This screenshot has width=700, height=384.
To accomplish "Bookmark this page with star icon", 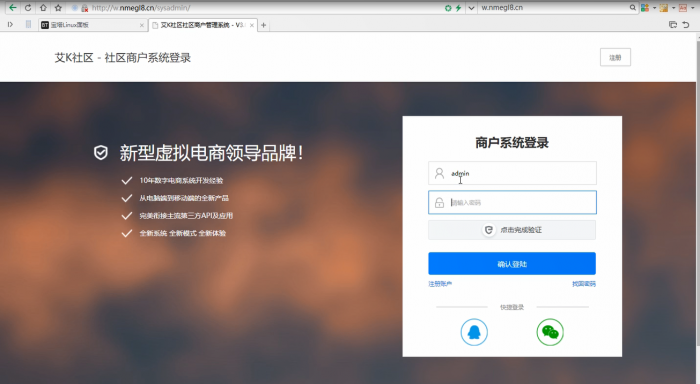I will coord(58,8).
